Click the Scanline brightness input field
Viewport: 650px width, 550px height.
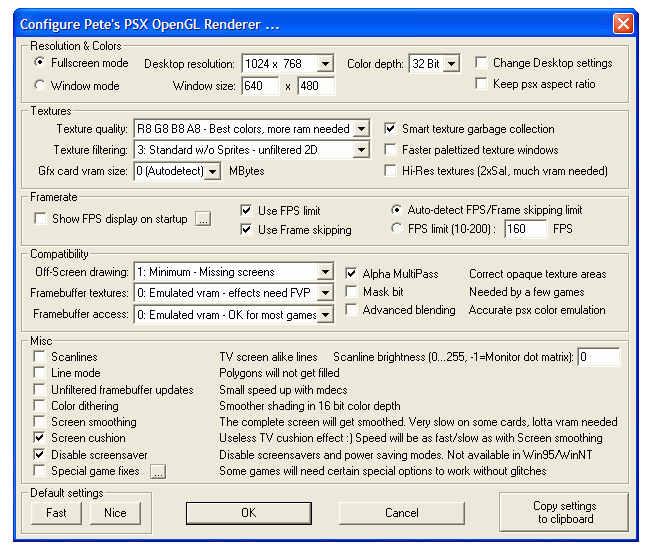(x=598, y=357)
